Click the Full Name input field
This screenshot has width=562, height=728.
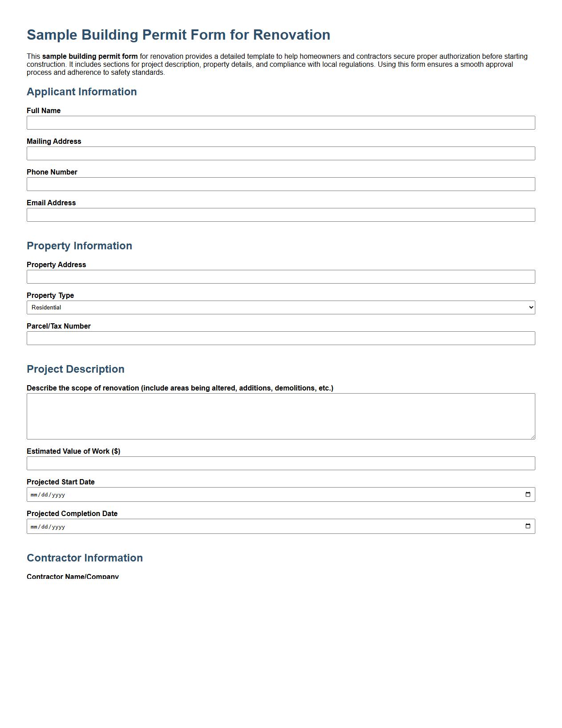281,122
